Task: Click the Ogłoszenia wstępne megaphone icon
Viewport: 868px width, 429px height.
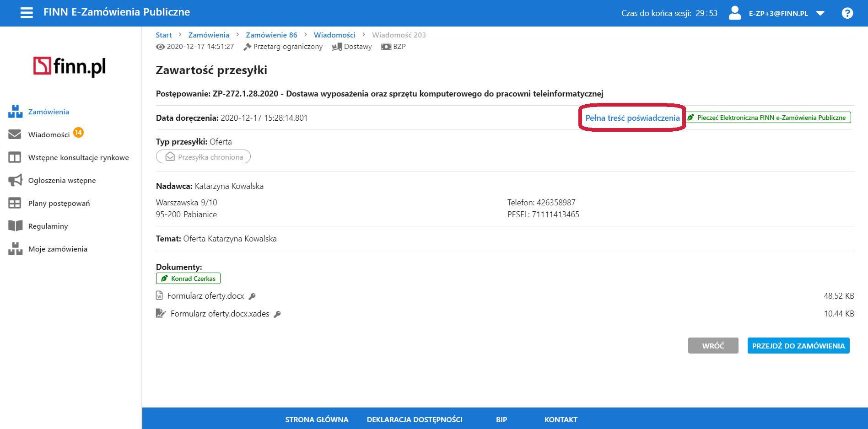Action: [15, 180]
